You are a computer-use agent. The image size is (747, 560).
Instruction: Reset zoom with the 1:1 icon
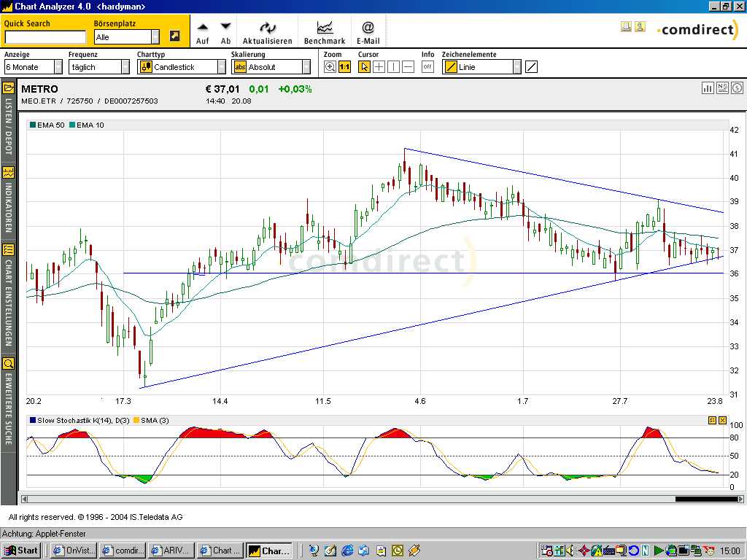coord(344,67)
